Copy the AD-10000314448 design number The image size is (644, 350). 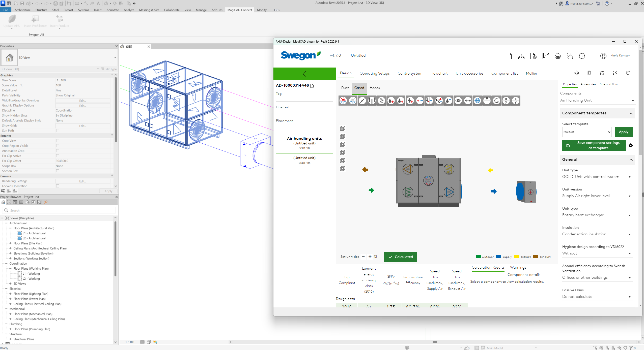(x=312, y=86)
